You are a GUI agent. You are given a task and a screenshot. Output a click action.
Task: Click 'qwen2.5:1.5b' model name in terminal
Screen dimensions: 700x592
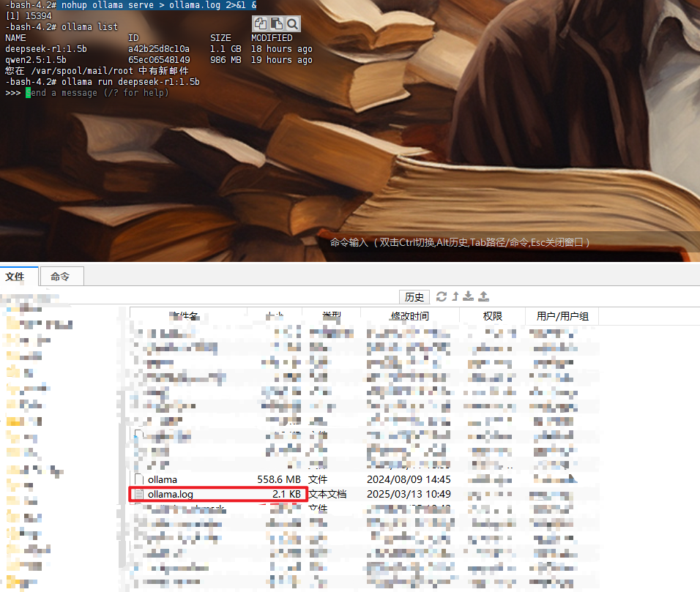point(36,60)
